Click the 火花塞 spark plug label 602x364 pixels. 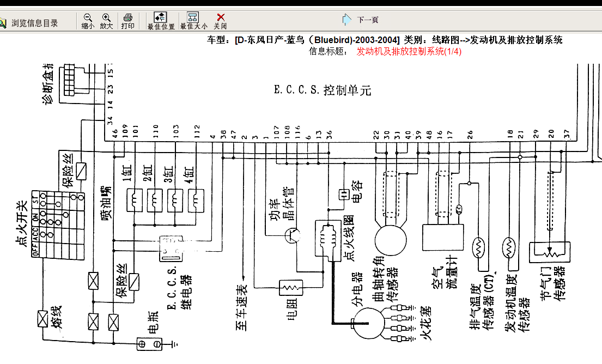pos(426,323)
